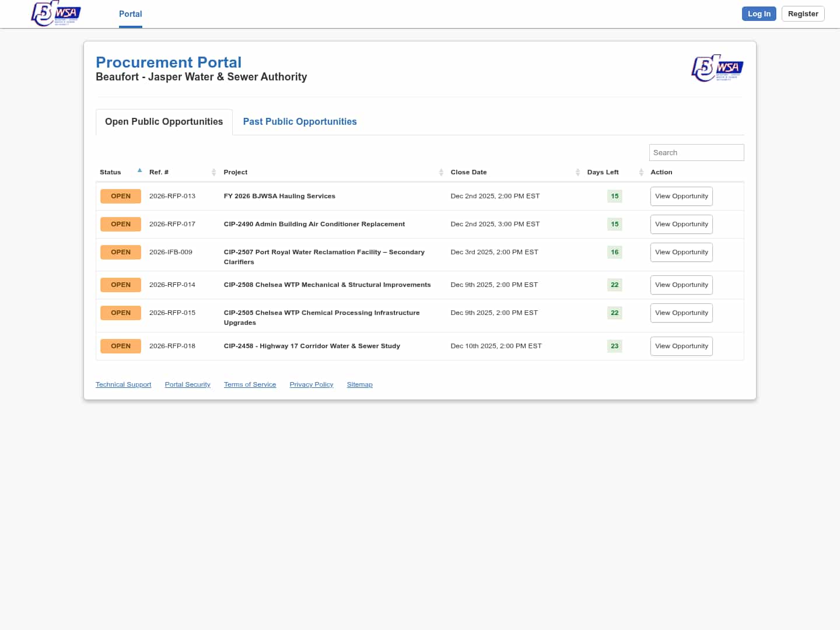Screen dimensions: 840x630
Task: Click the BJWSA logo beside portal heading
Action: click(717, 68)
